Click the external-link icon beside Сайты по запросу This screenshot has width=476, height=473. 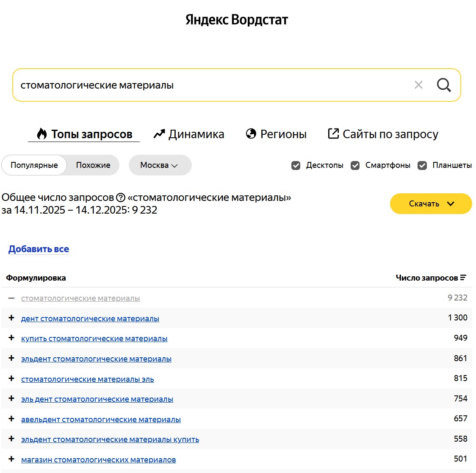[x=333, y=134]
